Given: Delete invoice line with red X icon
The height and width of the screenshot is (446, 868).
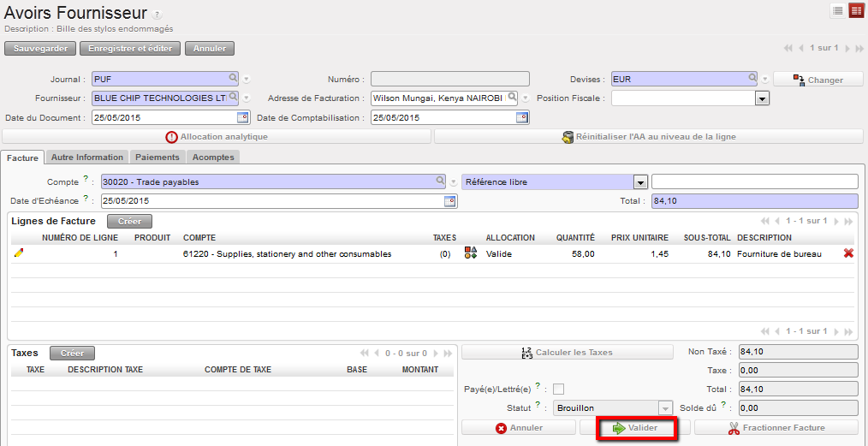Looking at the screenshot, I should tap(848, 253).
